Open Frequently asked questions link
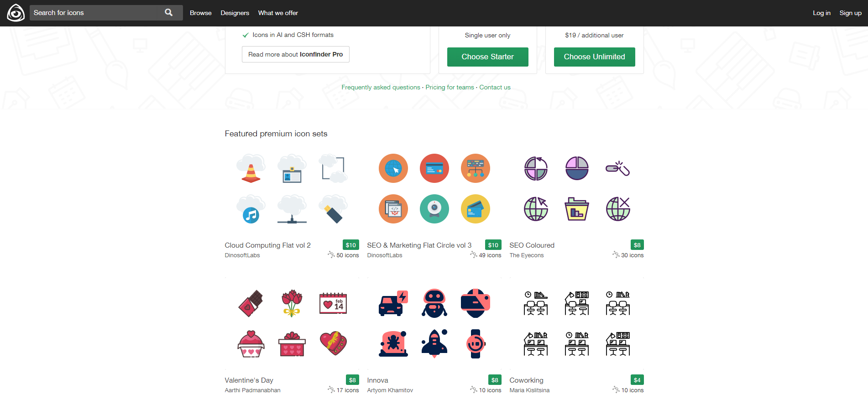The height and width of the screenshot is (410, 868). click(x=381, y=87)
